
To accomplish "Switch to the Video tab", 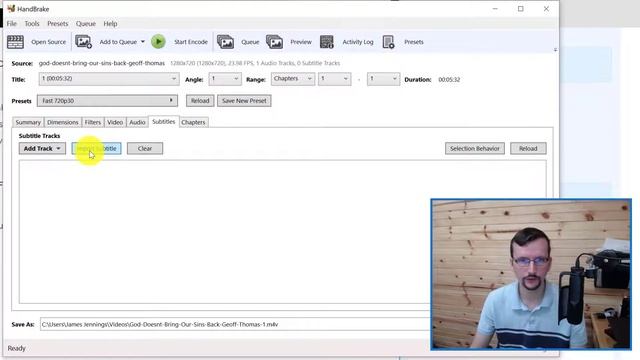I will [x=115, y=122].
